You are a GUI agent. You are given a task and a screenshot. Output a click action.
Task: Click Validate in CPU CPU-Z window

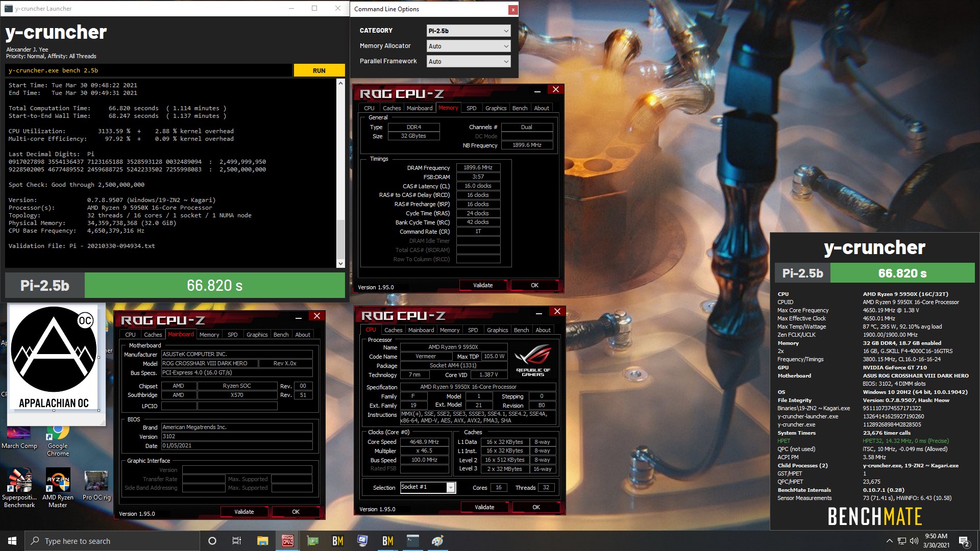pos(484,507)
